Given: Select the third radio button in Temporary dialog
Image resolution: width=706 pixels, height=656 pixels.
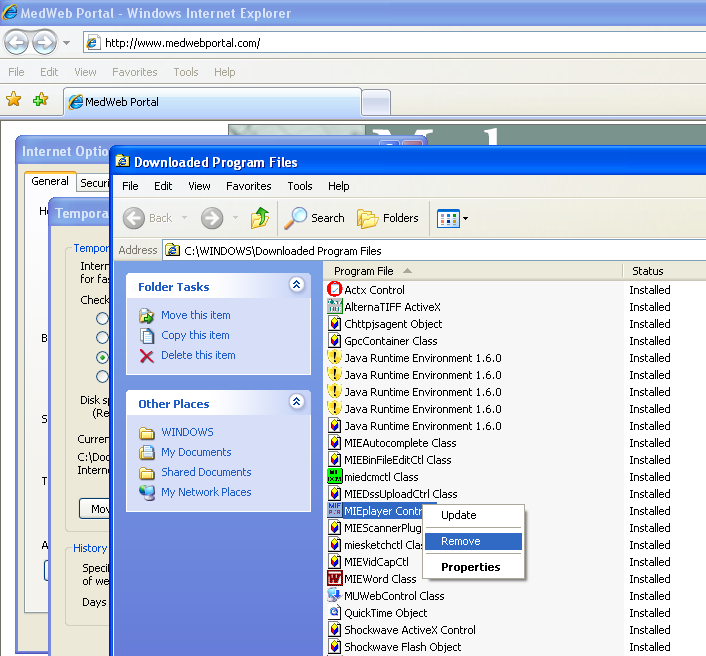Looking at the screenshot, I should [x=102, y=357].
